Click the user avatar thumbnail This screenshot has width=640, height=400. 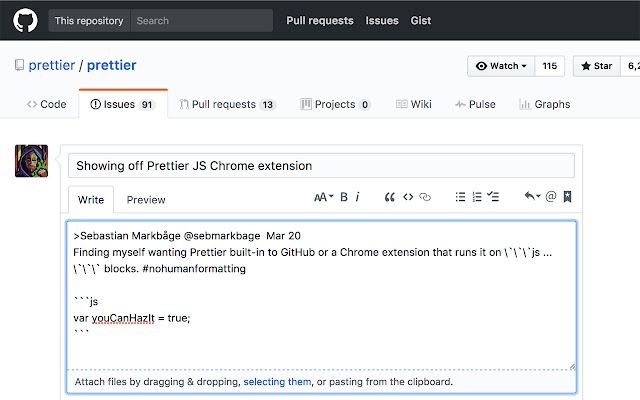coord(31,161)
